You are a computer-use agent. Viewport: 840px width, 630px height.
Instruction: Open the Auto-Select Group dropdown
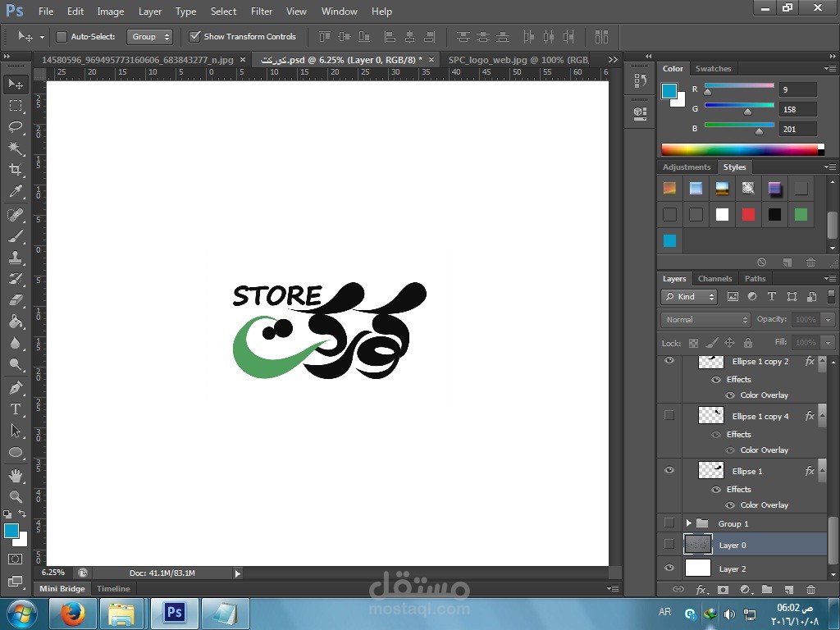pyautogui.click(x=149, y=37)
